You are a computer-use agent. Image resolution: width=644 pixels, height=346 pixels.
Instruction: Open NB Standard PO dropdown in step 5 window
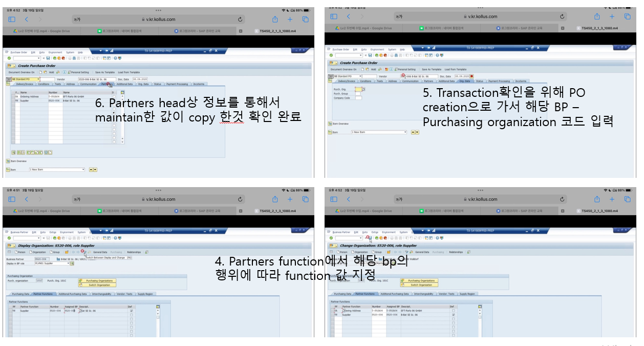point(360,76)
